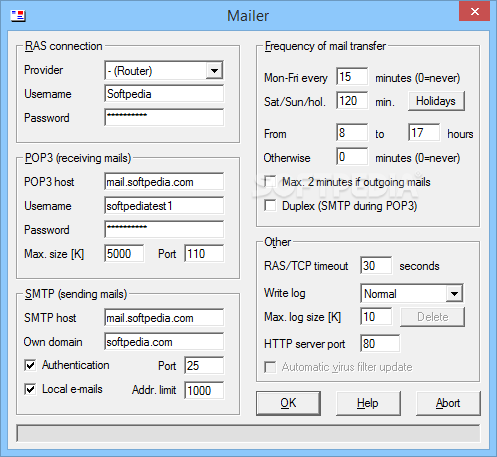Close the Mailer dialog window
Viewport: 497px width, 457px height.
pyautogui.click(x=474, y=12)
